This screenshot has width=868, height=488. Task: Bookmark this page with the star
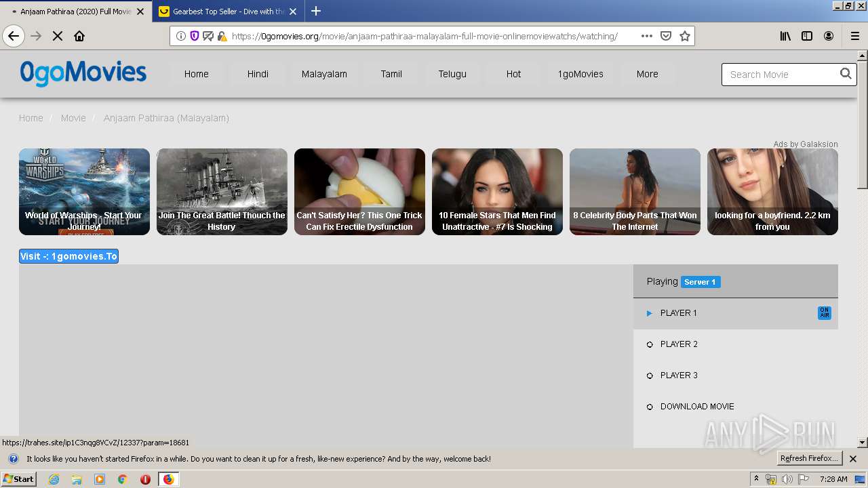point(685,37)
